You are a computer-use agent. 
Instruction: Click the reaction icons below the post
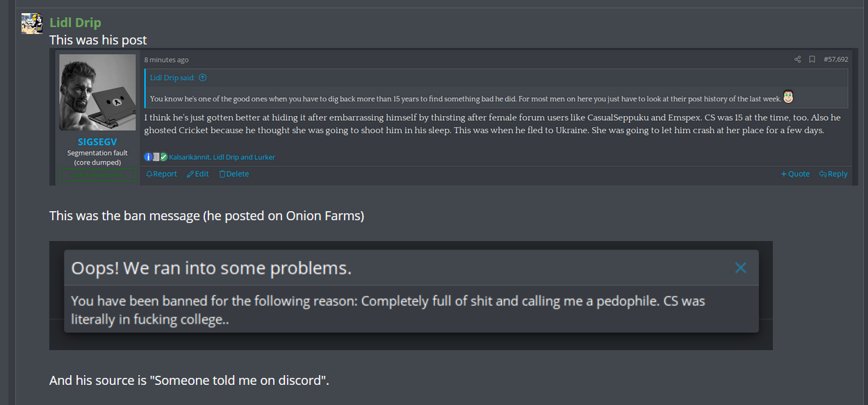coord(156,157)
